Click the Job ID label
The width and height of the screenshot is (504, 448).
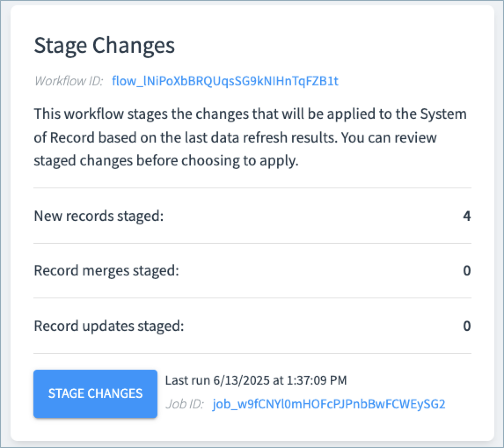pos(185,404)
